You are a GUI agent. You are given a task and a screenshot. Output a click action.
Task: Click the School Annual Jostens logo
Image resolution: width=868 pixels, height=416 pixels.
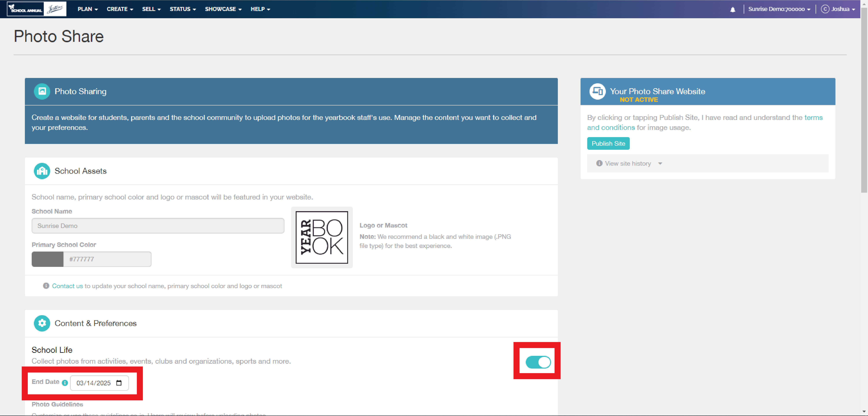[x=37, y=9]
